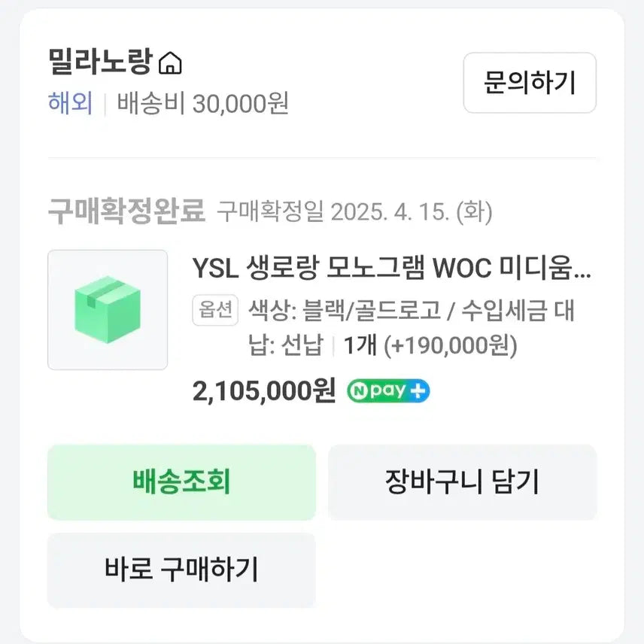Image resolution: width=644 pixels, height=644 pixels.
Task: Click the 해외 overseas label
Action: pyautogui.click(x=70, y=103)
